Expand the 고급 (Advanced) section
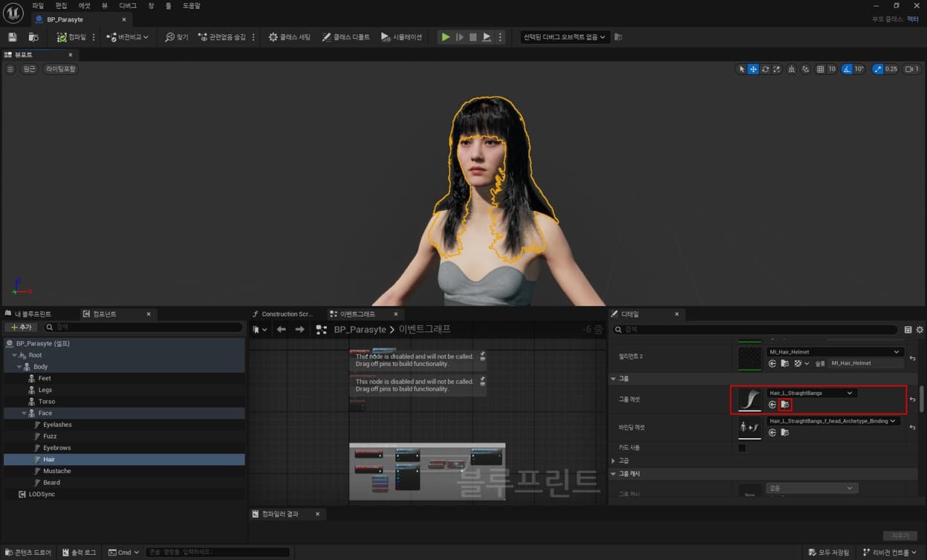927x560 pixels. tap(614, 460)
